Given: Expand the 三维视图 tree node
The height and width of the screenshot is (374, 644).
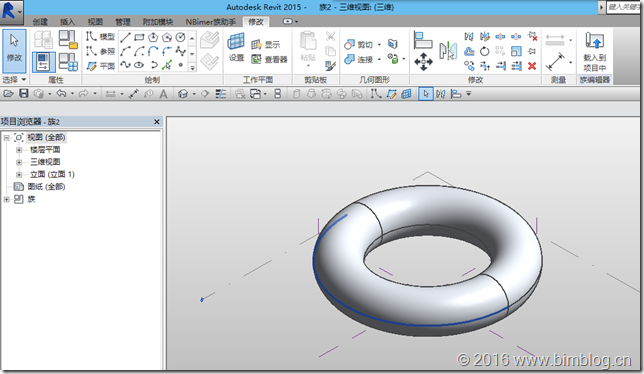Looking at the screenshot, I should click(x=19, y=162).
